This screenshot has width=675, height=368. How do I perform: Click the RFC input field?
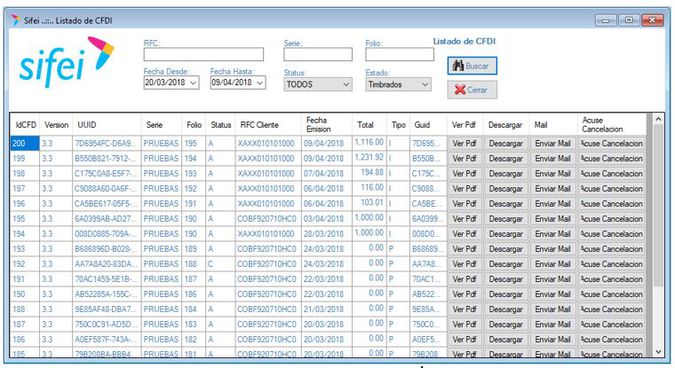point(204,54)
